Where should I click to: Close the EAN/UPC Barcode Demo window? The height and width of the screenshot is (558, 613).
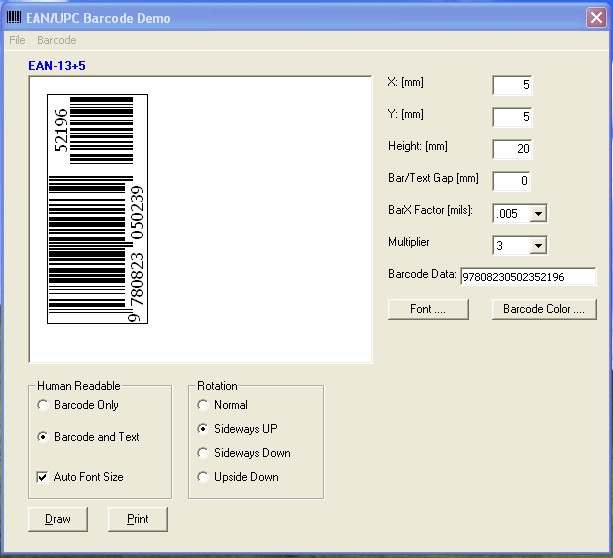coord(594,18)
